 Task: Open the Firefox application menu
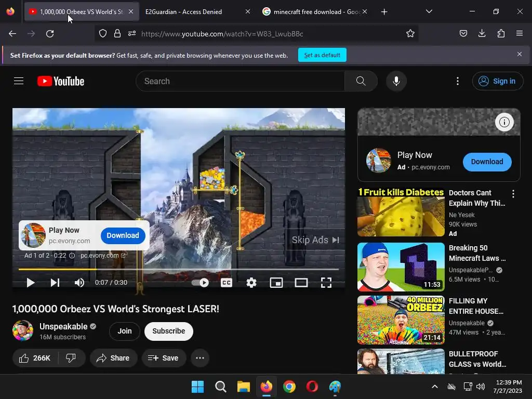(x=520, y=33)
